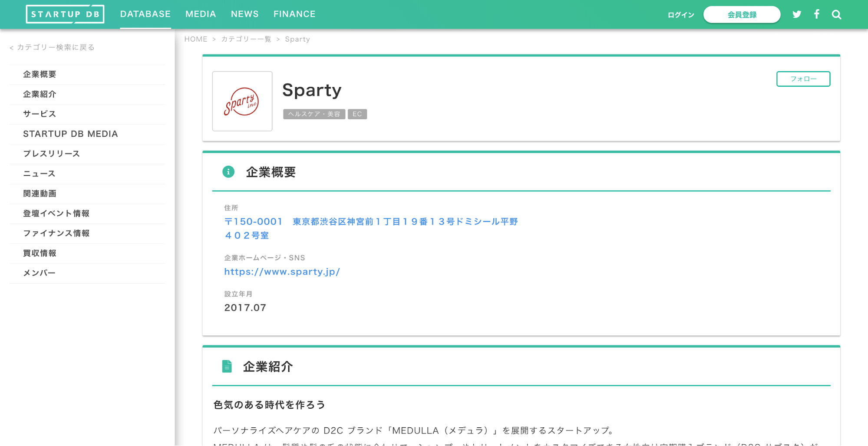Click the 企業紹介 section heading

(x=268, y=367)
